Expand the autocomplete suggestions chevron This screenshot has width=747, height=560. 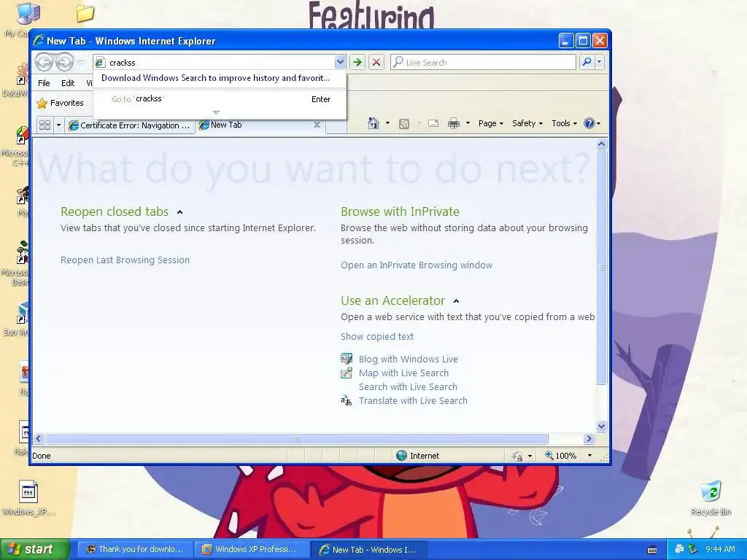tap(216, 112)
